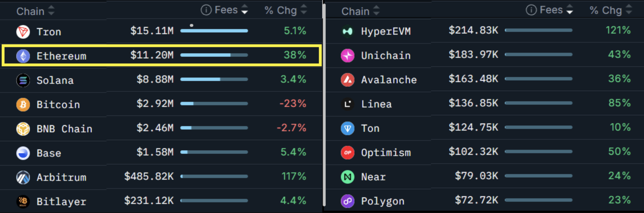Click the HyperEVM logo icon
The height and width of the screenshot is (213, 644).
[348, 31]
